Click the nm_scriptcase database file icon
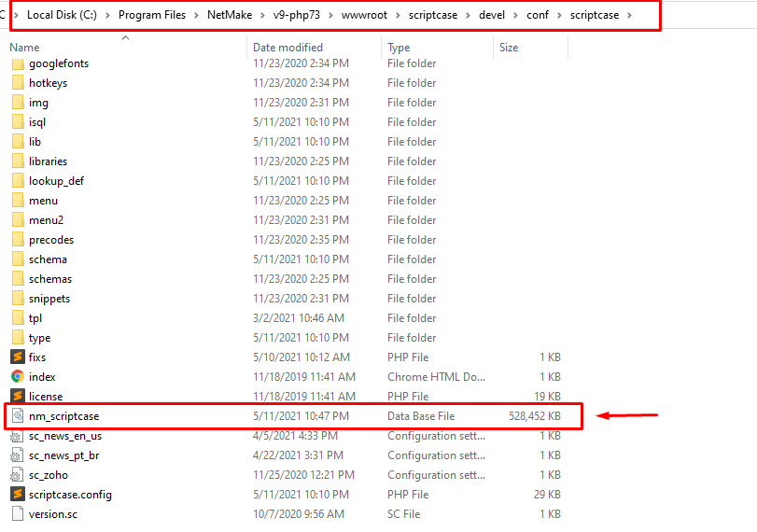Image resolution: width=757 pixels, height=532 pixels. click(18, 415)
